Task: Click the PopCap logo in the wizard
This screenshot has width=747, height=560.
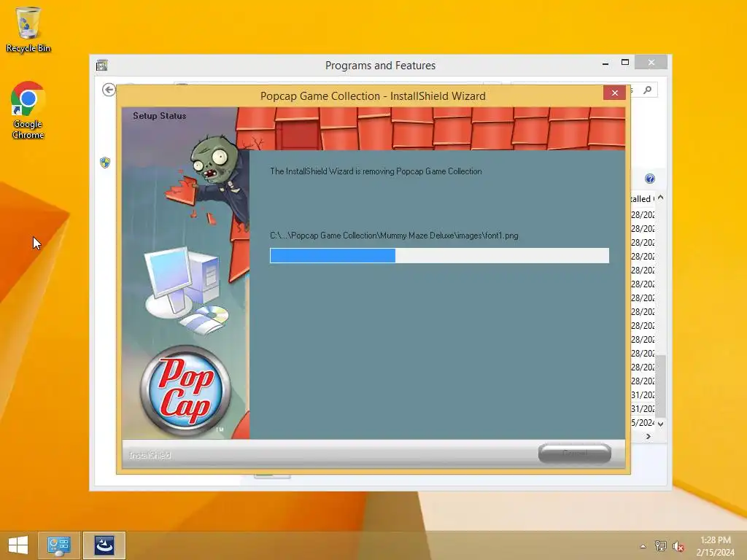Action: pyautogui.click(x=186, y=391)
